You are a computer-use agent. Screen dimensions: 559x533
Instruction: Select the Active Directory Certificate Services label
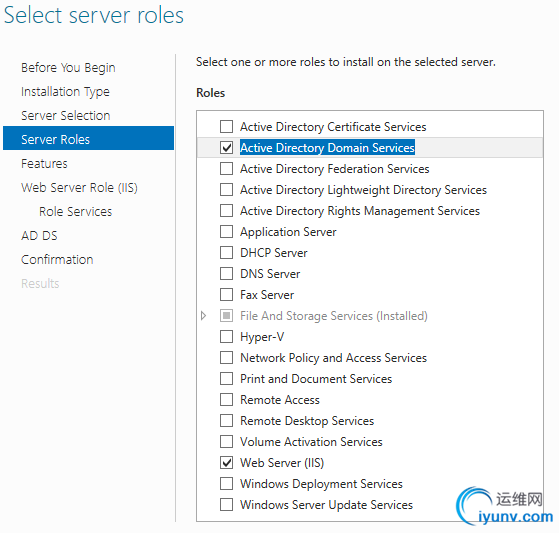coord(333,127)
